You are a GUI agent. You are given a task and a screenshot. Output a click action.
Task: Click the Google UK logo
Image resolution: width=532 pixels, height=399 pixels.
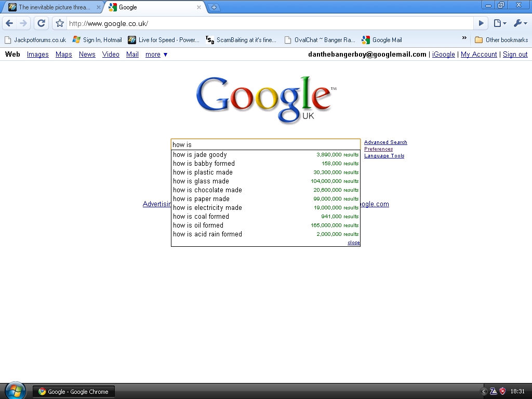point(266,99)
